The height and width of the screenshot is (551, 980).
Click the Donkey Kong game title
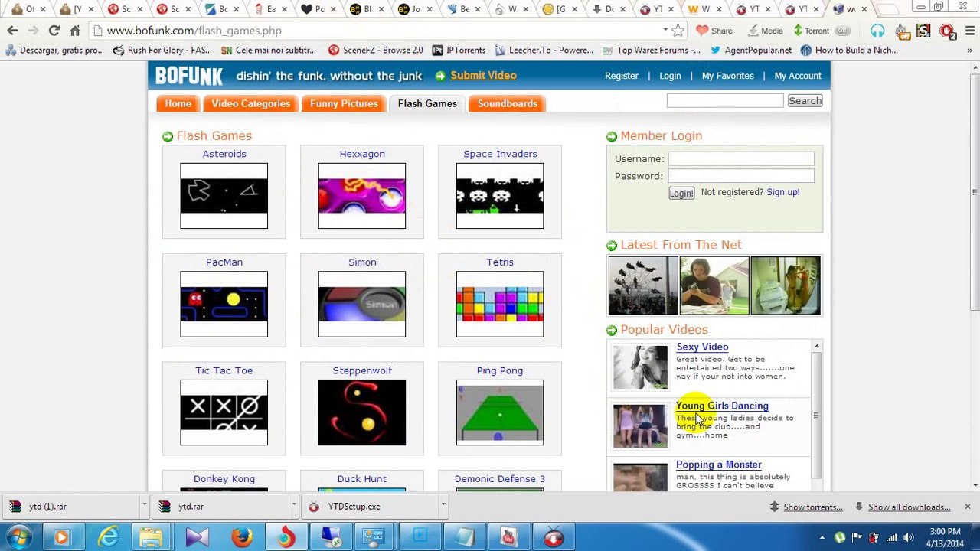click(x=224, y=479)
